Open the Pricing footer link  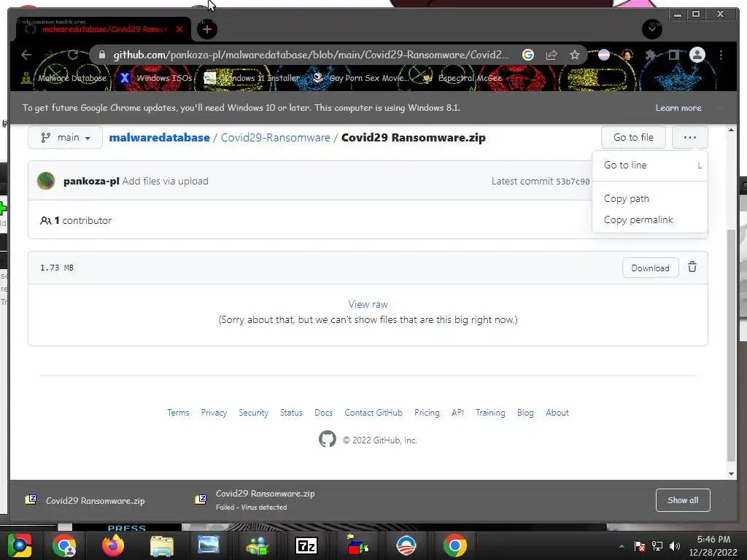point(427,413)
